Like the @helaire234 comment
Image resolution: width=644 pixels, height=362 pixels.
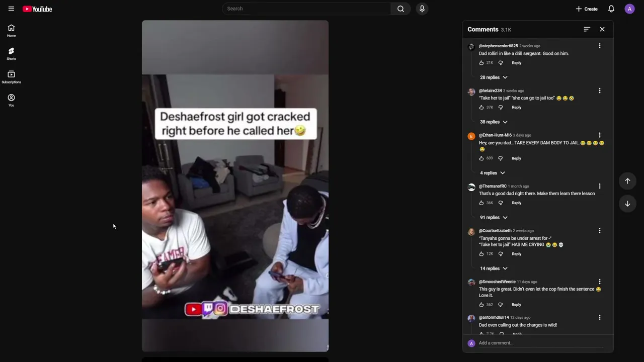click(x=481, y=107)
